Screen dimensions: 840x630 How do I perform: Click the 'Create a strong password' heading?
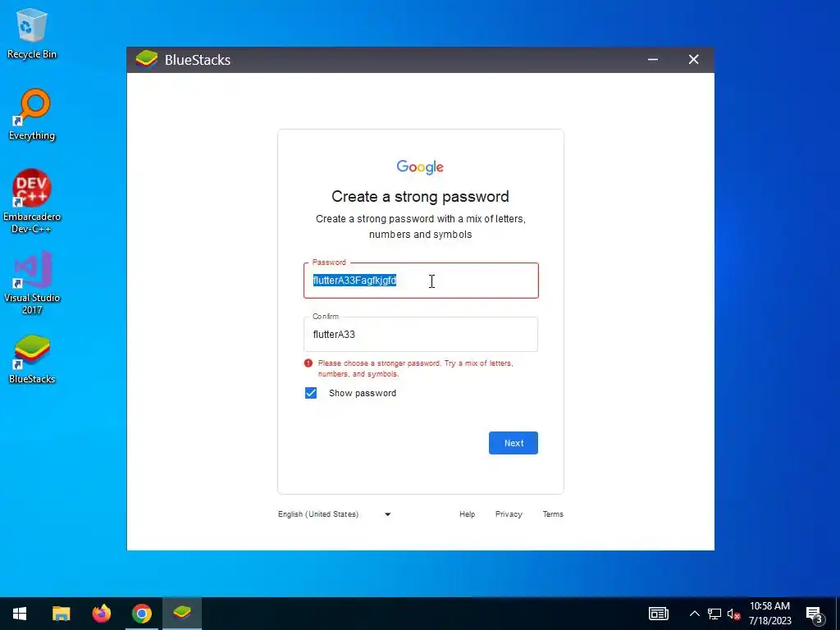point(421,197)
